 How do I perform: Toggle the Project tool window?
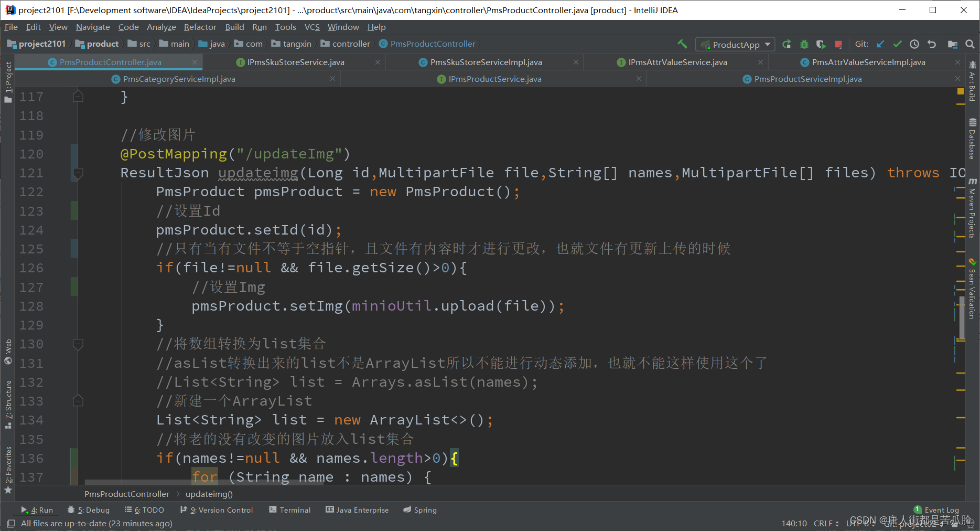(x=8, y=81)
